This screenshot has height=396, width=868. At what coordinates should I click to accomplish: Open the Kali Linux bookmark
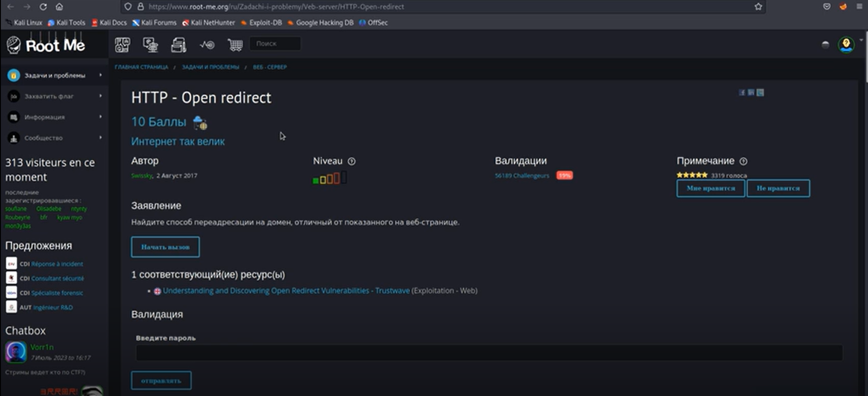click(x=24, y=23)
